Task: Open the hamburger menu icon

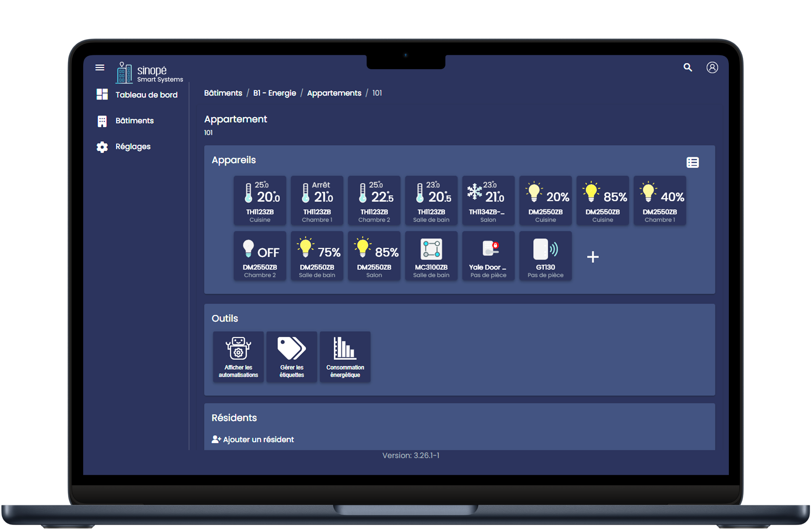Action: [x=99, y=67]
